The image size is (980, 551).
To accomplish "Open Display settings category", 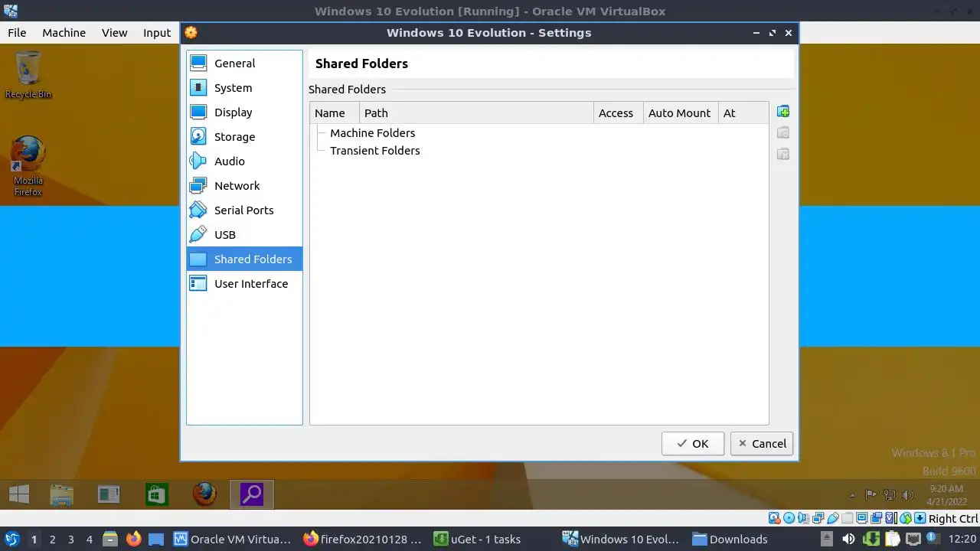I will [x=244, y=112].
